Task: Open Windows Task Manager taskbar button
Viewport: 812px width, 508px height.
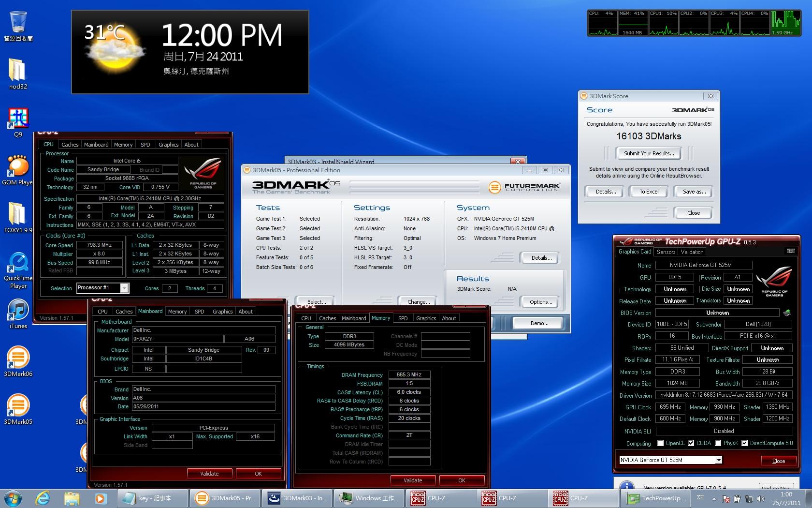Action: 369,498
